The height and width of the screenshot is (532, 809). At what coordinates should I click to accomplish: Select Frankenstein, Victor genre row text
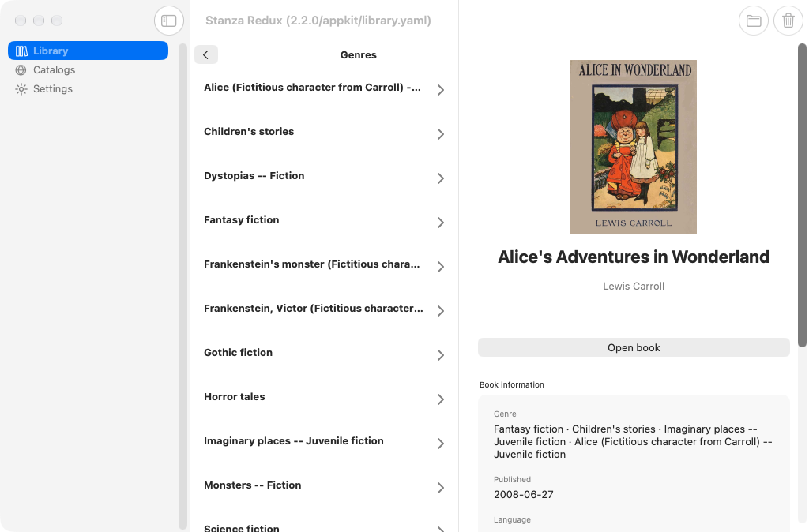(x=313, y=309)
